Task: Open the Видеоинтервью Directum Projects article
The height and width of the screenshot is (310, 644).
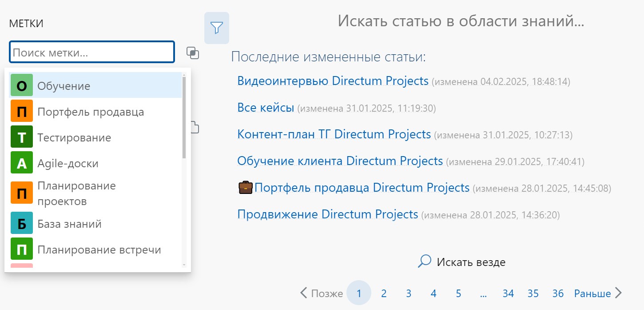Action: point(333,81)
